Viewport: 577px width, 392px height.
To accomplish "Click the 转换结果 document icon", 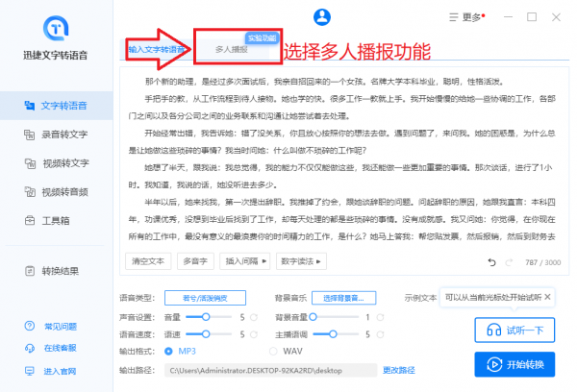I will (x=30, y=271).
